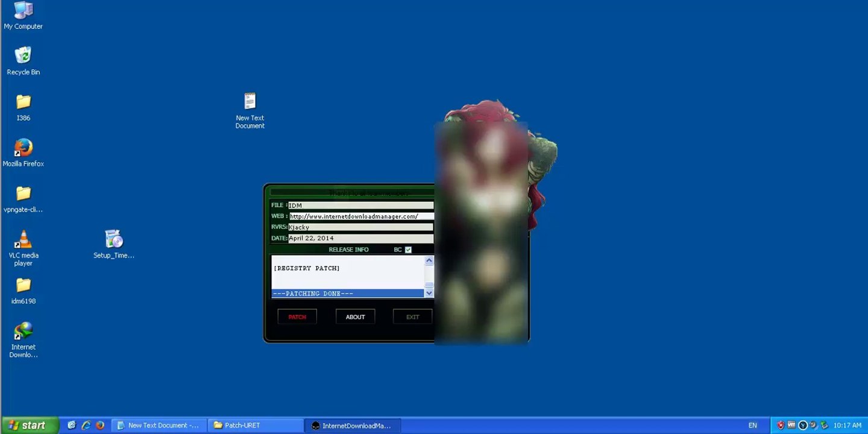Click the [REGISTRY PATCH] log text
The image size is (868, 434).
click(307, 268)
